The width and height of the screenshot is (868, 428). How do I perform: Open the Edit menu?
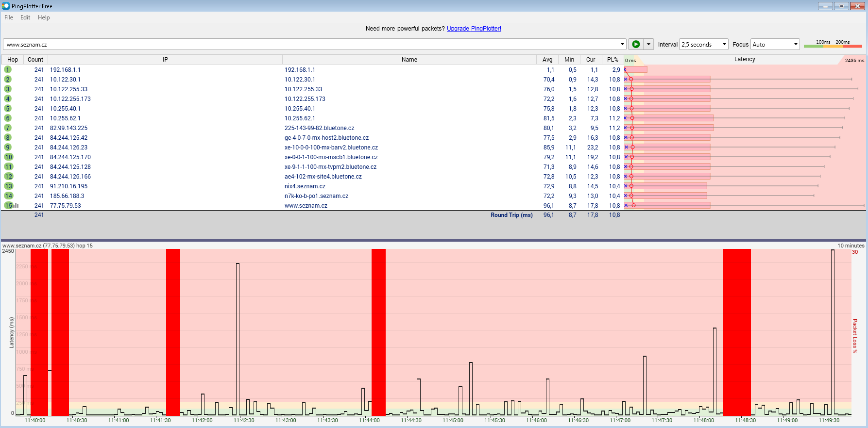click(25, 17)
